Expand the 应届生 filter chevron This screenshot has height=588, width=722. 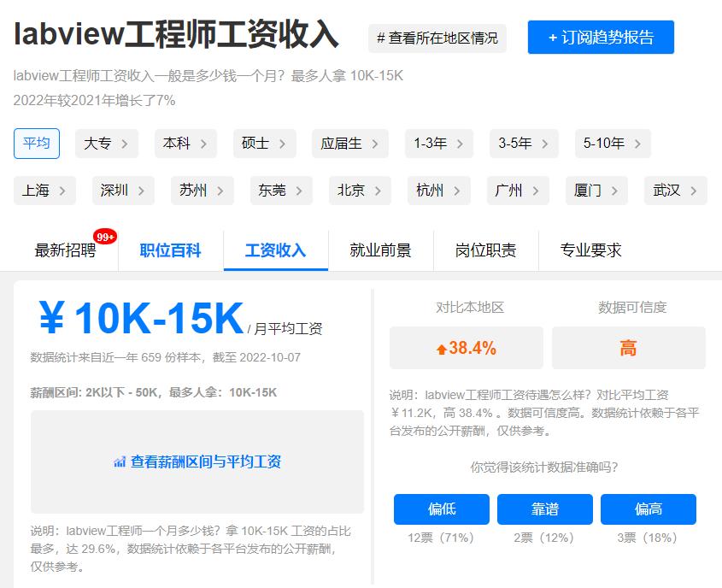(x=377, y=144)
